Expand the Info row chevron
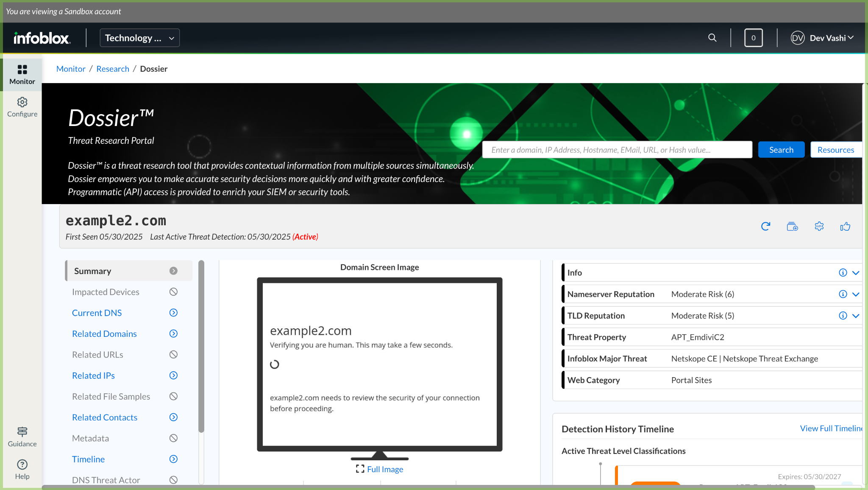Image resolution: width=868 pixels, height=490 pixels. tap(856, 273)
